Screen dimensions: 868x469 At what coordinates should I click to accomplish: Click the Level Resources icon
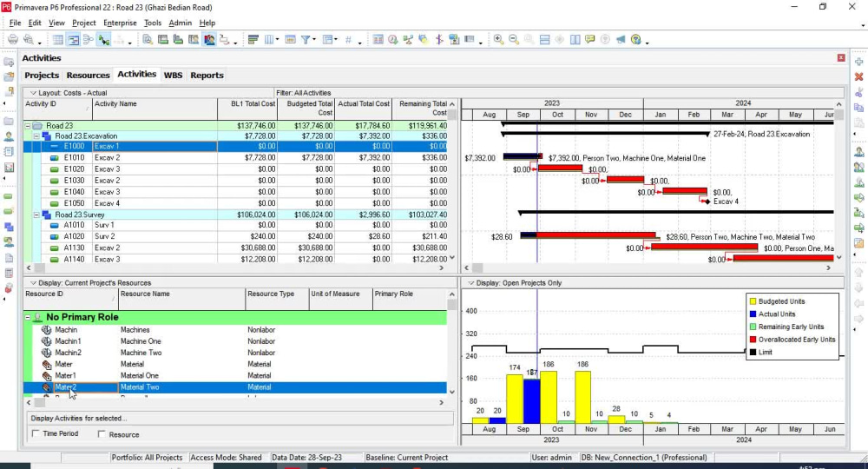pos(408,39)
